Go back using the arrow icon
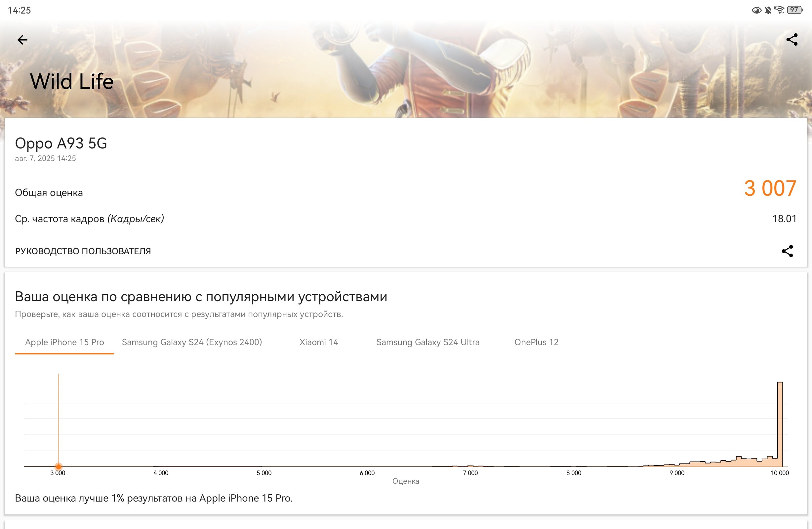812x529 pixels. coord(22,40)
